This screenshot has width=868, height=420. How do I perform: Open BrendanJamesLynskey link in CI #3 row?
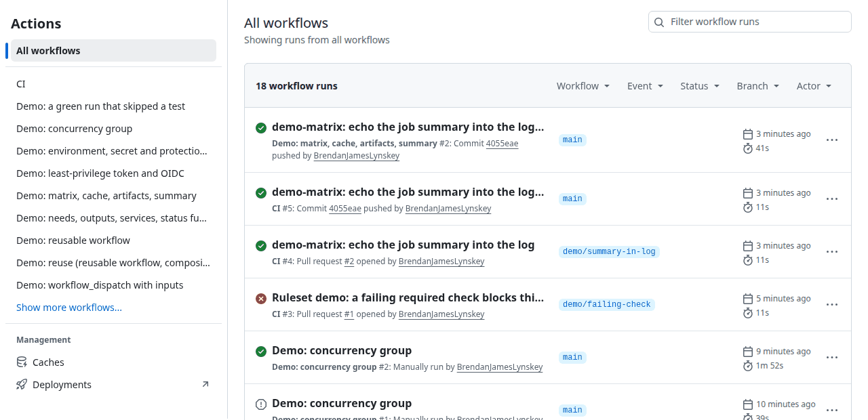point(441,314)
